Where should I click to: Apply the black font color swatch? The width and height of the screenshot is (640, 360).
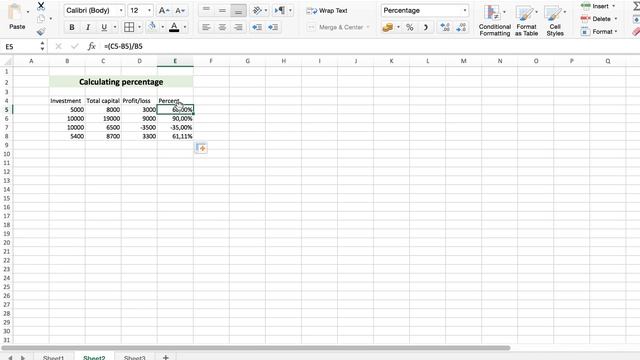174,27
